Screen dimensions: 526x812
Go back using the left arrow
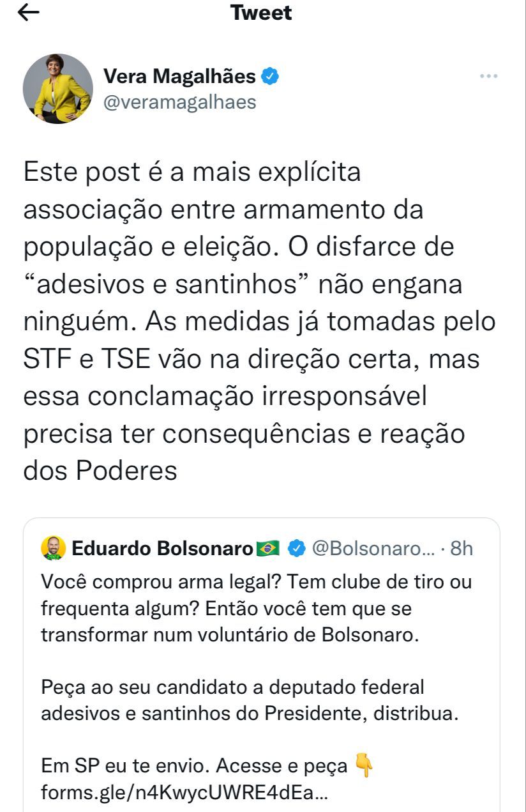coord(29,13)
